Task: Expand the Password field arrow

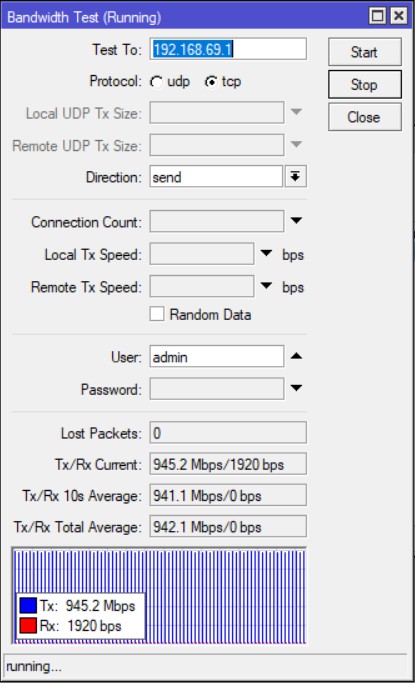Action: pos(296,388)
